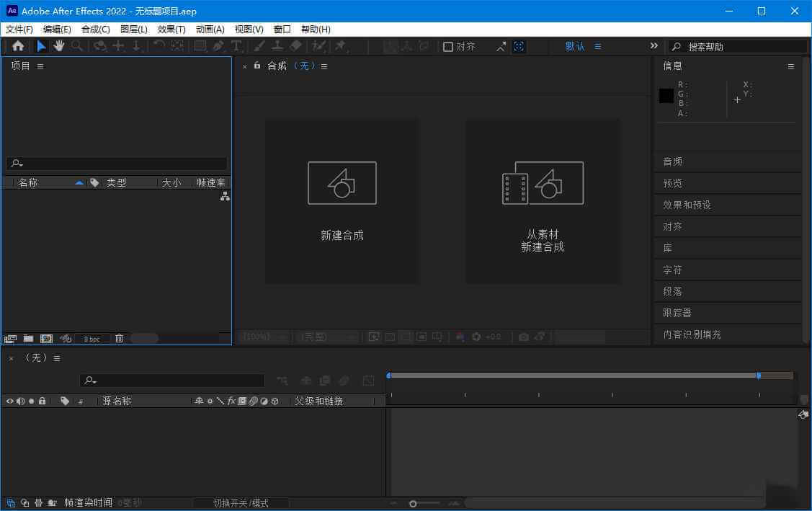Switch to the 字符 panel on the right
The image size is (812, 511).
pos(672,270)
